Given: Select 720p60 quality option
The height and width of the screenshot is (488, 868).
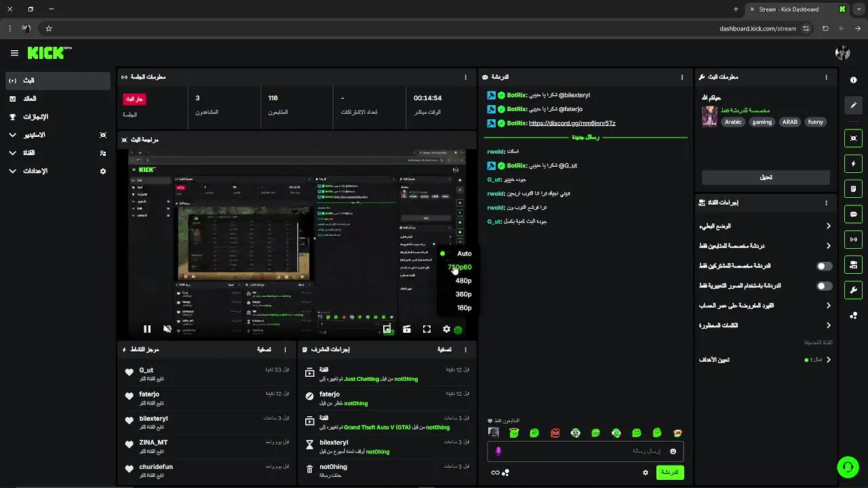Looking at the screenshot, I should [460, 267].
